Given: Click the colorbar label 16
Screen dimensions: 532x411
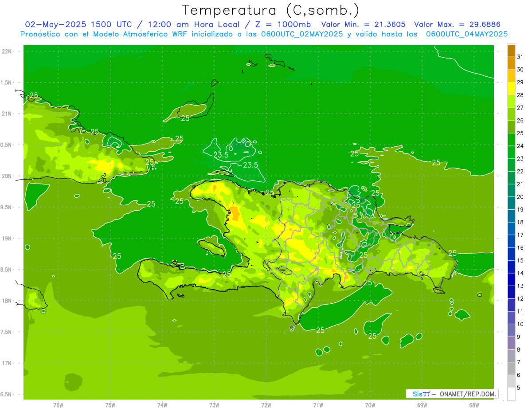Looking at the screenshot, I should [520, 248].
